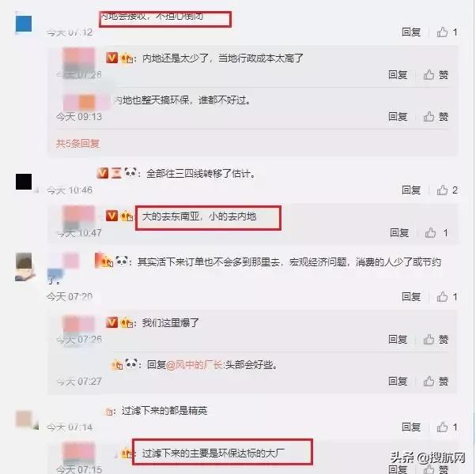Reply to the 09:13 环保 reply
Screen dimensions: 476x474
pos(398,116)
